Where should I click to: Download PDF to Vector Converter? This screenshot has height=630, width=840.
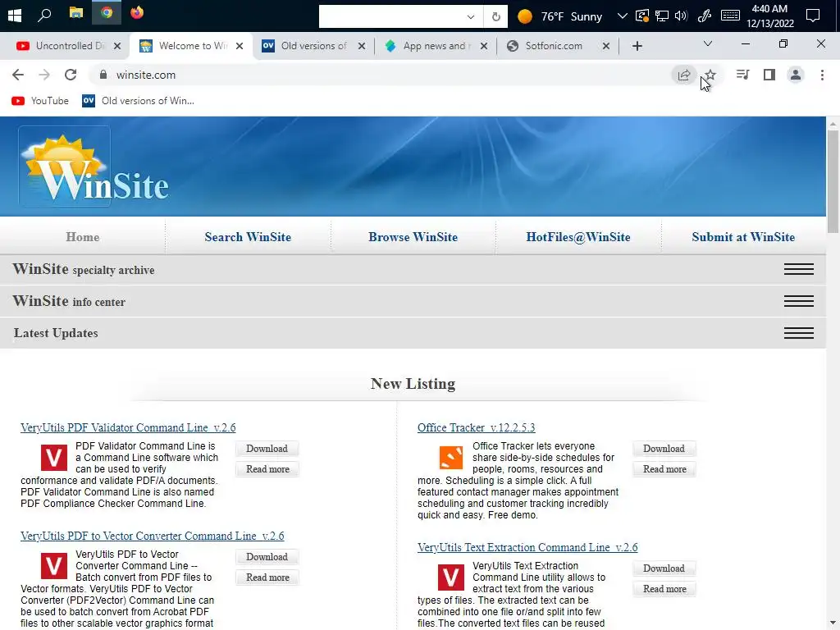267,557
